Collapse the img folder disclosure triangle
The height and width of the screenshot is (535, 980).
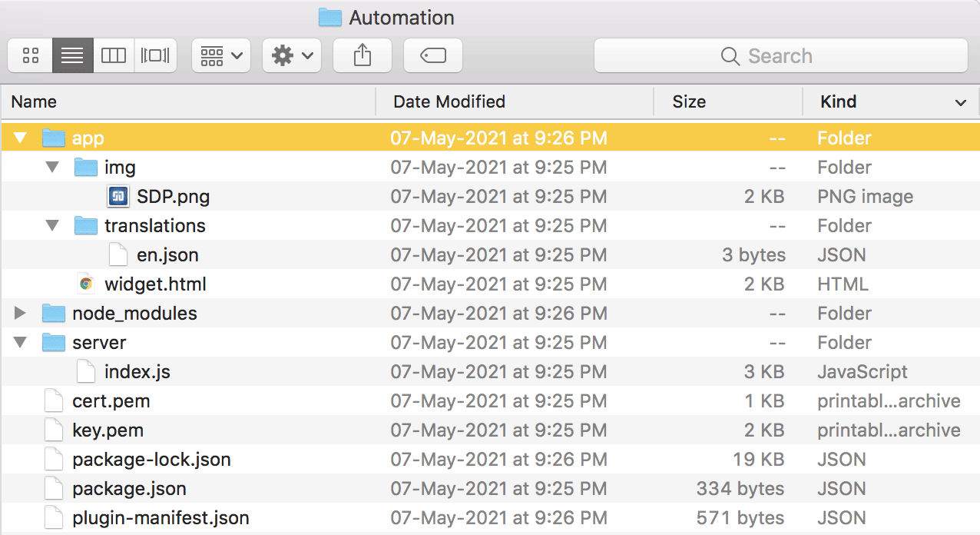pyautogui.click(x=52, y=168)
